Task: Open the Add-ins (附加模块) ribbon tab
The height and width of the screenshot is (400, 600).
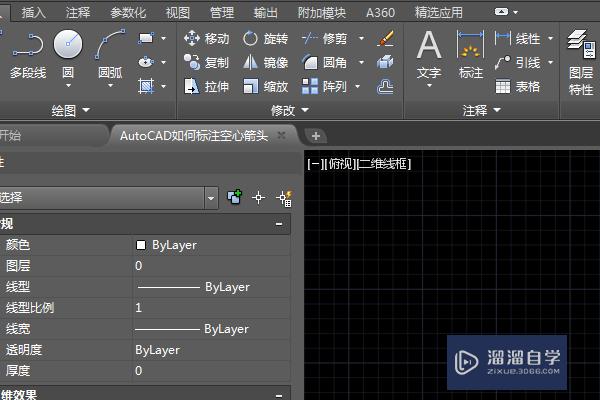Action: pyautogui.click(x=321, y=13)
